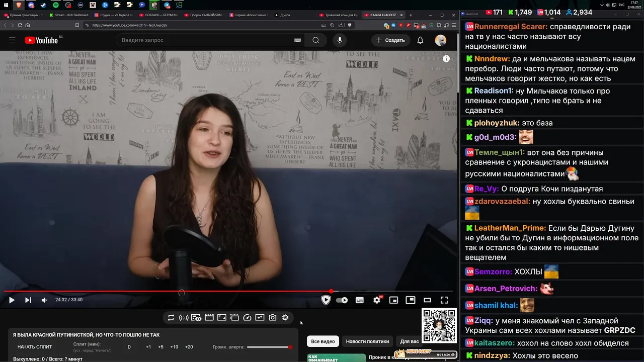Click НАЧАТЬ СПЛИТ button
The height and width of the screenshot is (362, 644).
tap(35, 347)
